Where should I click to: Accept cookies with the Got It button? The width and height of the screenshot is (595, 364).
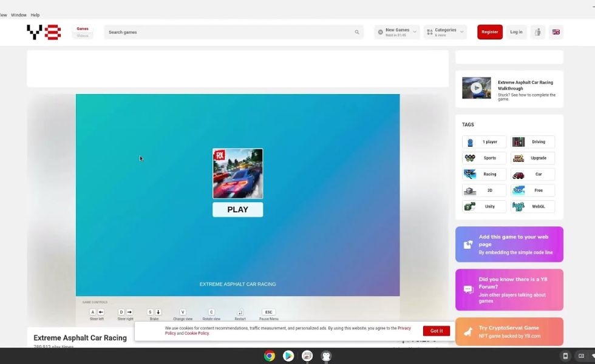[x=437, y=330]
